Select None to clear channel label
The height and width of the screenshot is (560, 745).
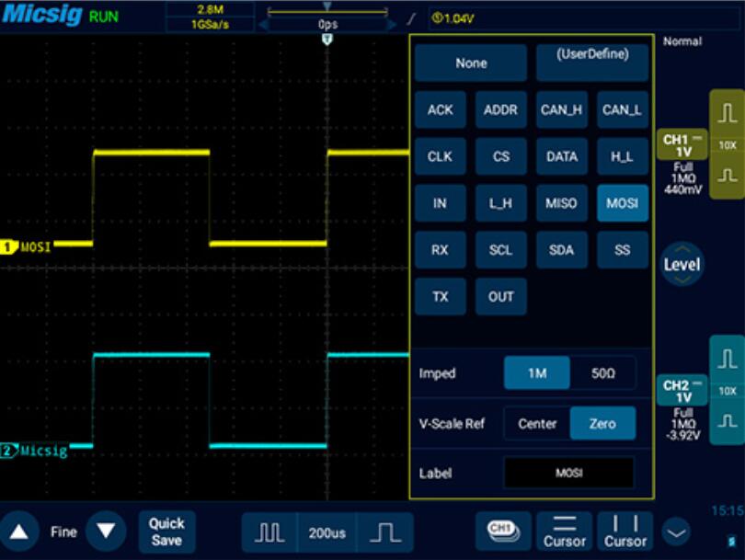(x=471, y=63)
